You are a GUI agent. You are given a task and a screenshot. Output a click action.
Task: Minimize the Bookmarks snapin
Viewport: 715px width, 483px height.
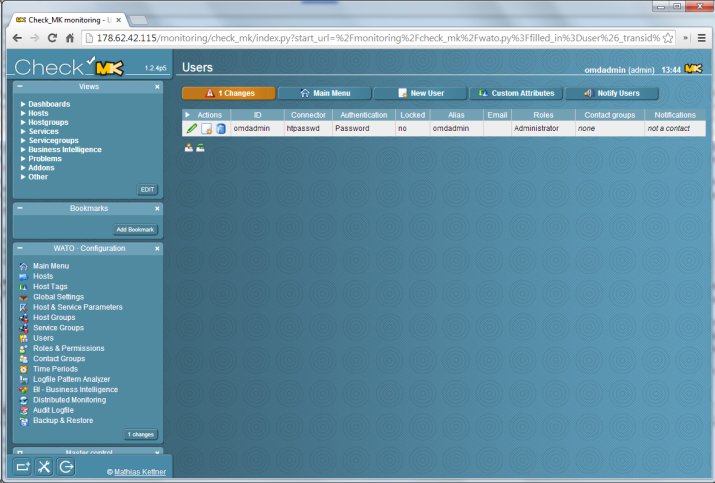(x=20, y=208)
